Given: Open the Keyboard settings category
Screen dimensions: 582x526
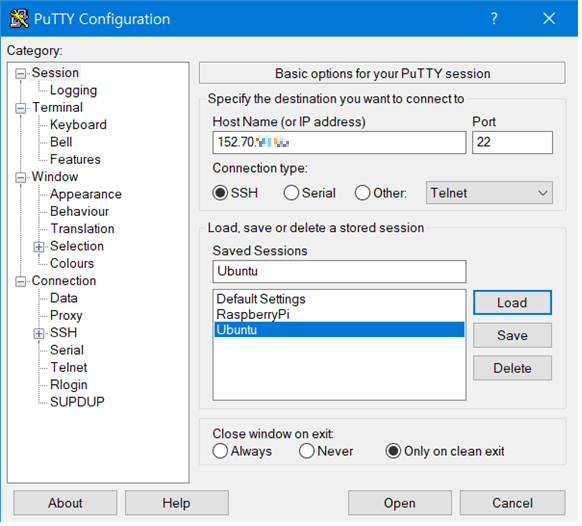Looking at the screenshot, I should tap(79, 125).
